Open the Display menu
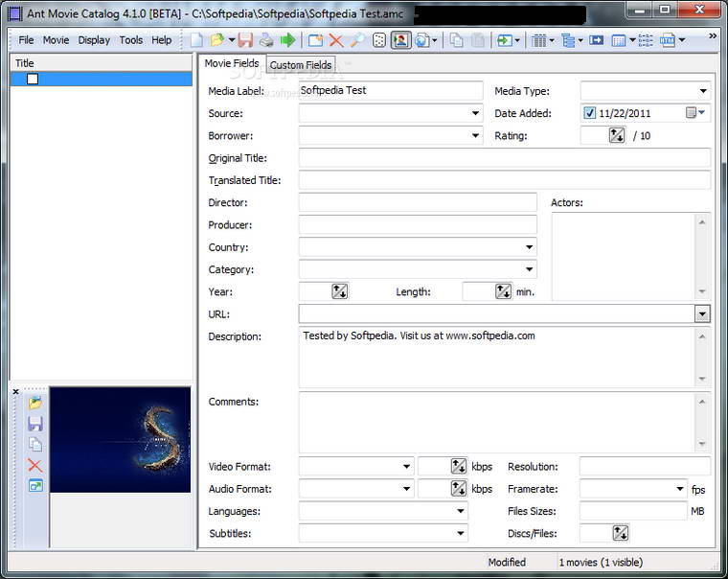Viewport: 728px width, 579px height. (x=94, y=40)
